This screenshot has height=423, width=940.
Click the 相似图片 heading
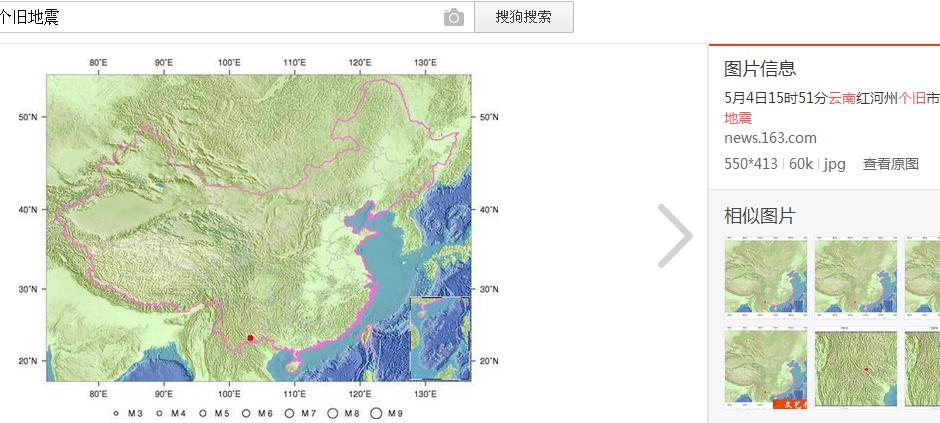pyautogui.click(x=760, y=215)
